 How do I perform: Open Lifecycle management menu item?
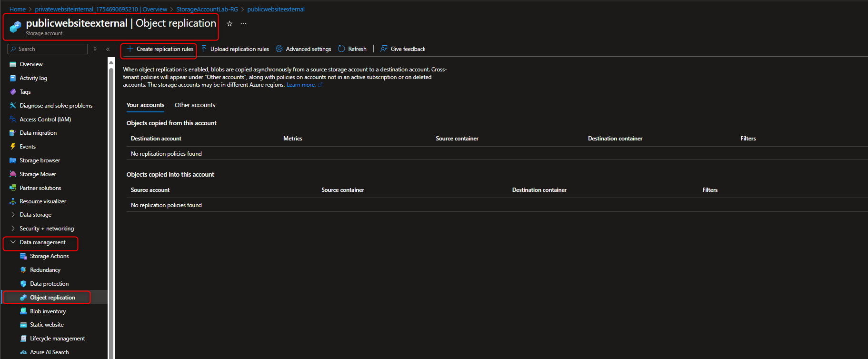[x=58, y=339]
